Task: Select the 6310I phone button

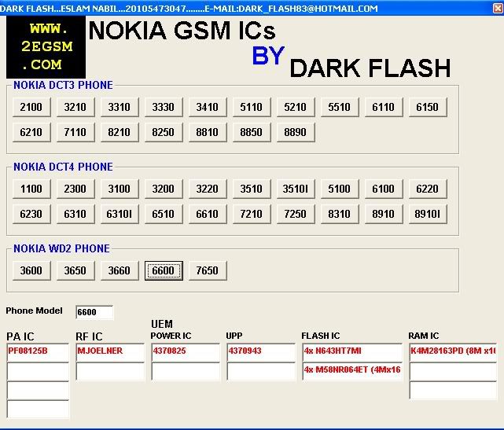Action: pos(120,214)
